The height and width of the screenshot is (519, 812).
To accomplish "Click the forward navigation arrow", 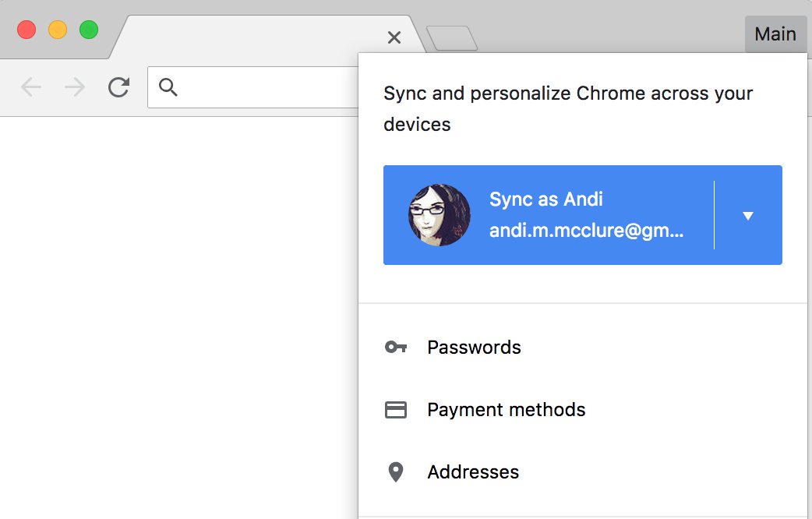I will click(x=75, y=87).
